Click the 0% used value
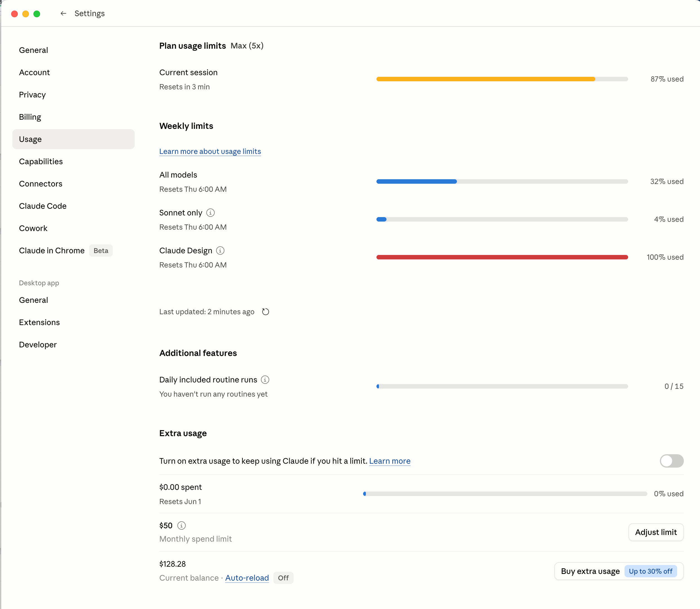Viewport: 700px width, 609px height. [x=669, y=494]
